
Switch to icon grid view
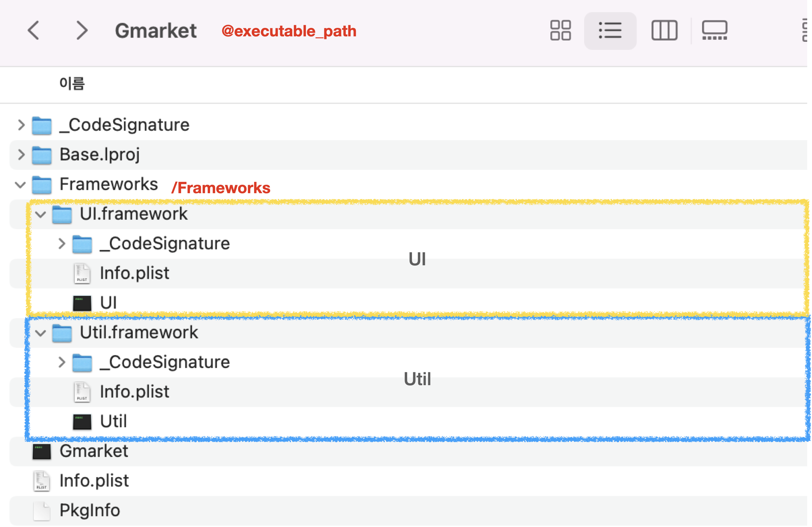[x=560, y=31]
